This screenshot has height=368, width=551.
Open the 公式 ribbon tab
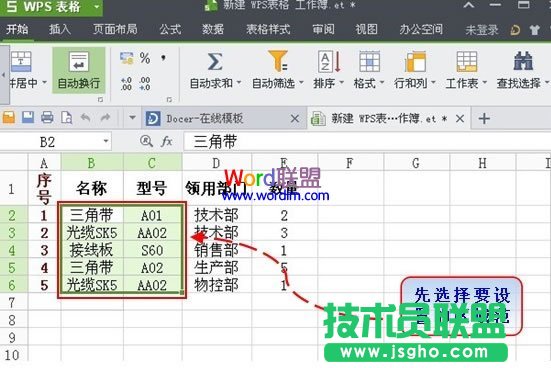(x=170, y=30)
